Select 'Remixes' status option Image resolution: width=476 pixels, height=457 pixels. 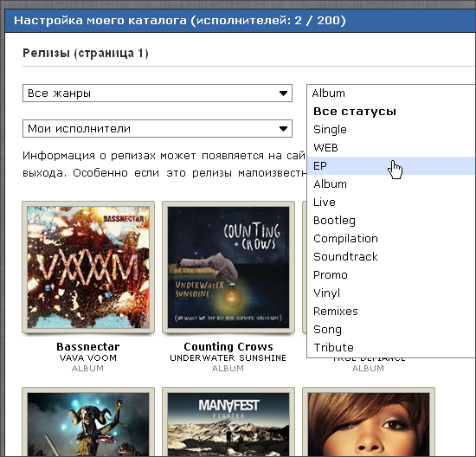(x=391, y=312)
